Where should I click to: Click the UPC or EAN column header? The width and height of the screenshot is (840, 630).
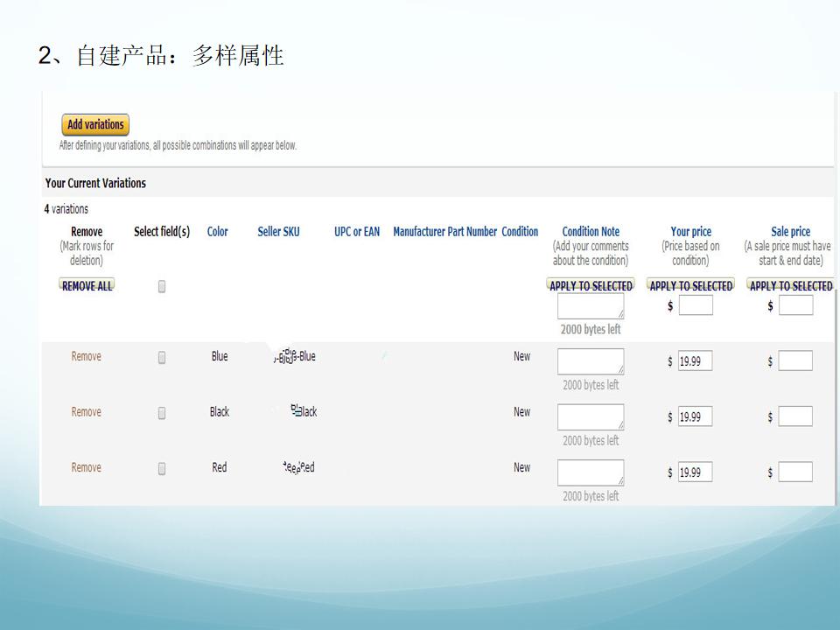point(357,231)
